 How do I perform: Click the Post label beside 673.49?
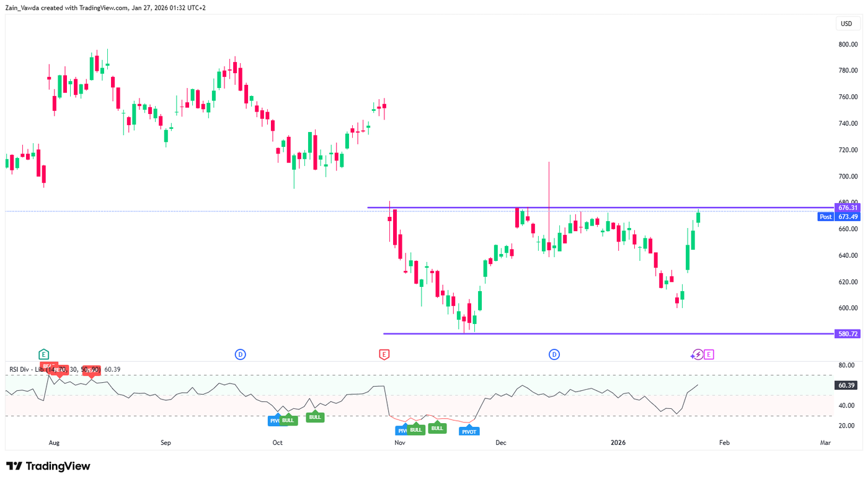click(826, 217)
